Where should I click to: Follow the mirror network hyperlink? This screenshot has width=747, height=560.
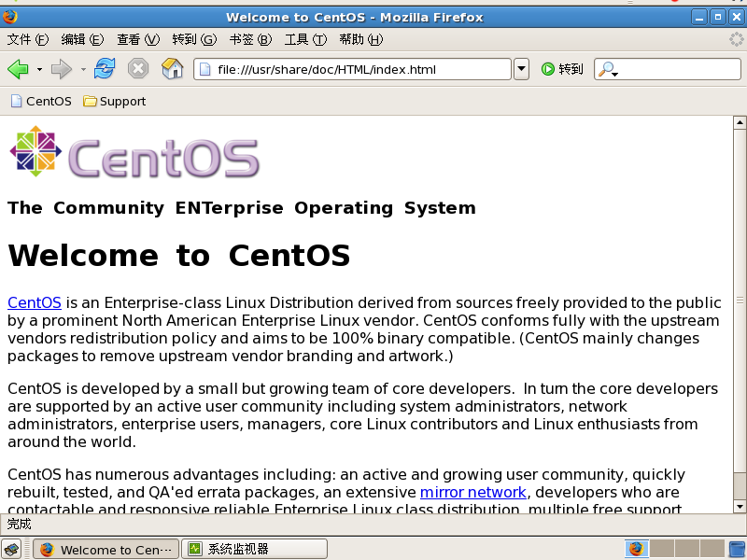point(473,492)
